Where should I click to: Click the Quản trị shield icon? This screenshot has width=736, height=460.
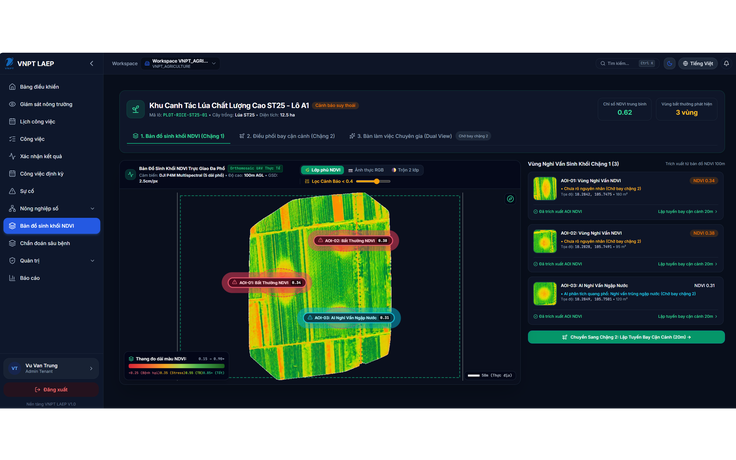point(12,261)
